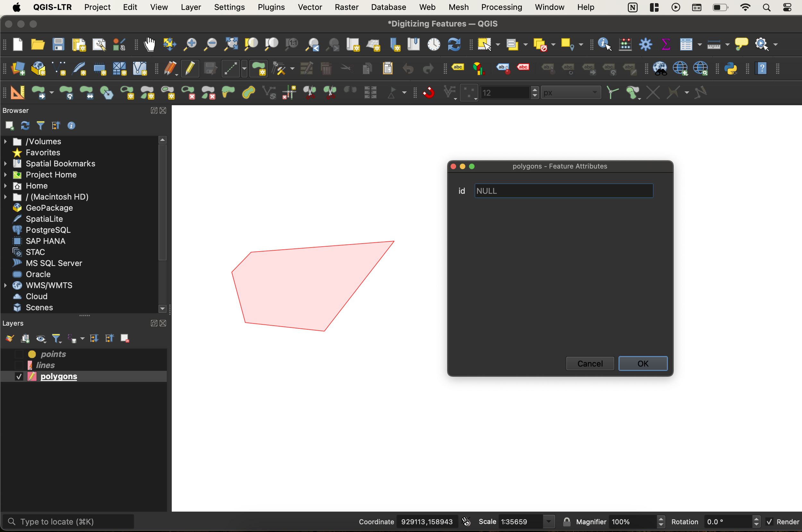Click OK in Feature Attributes dialog

(x=643, y=363)
